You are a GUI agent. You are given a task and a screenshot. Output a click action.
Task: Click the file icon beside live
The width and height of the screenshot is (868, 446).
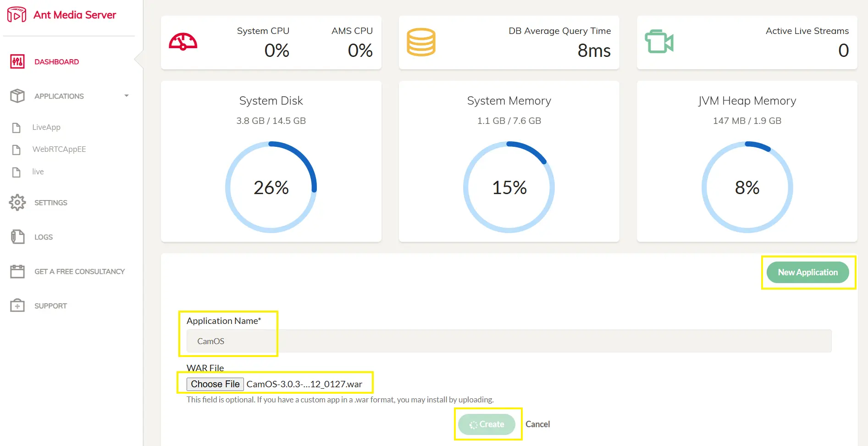[x=17, y=172]
